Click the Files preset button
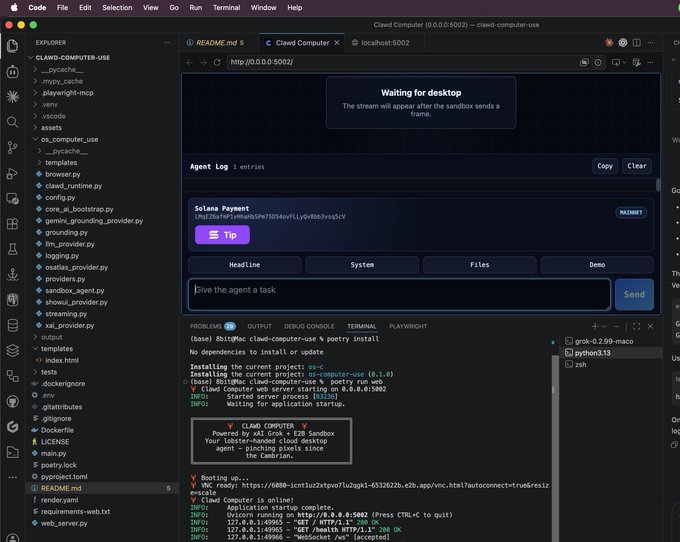680x542 pixels. point(480,264)
